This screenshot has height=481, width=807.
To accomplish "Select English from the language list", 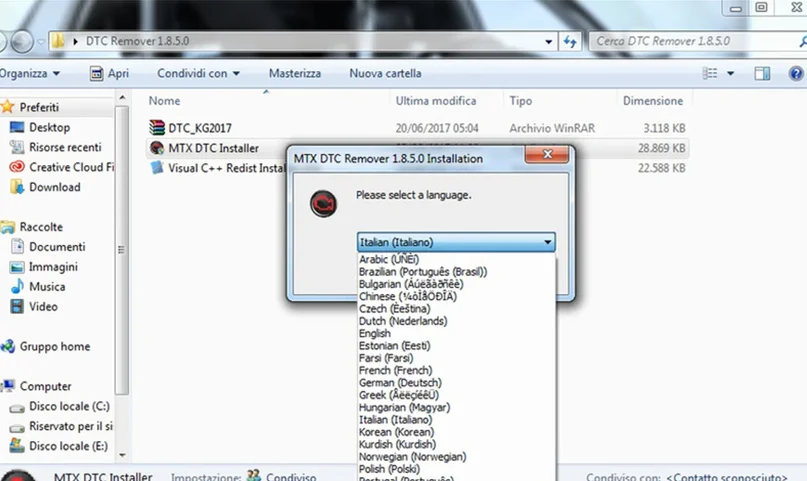I will point(456,333).
